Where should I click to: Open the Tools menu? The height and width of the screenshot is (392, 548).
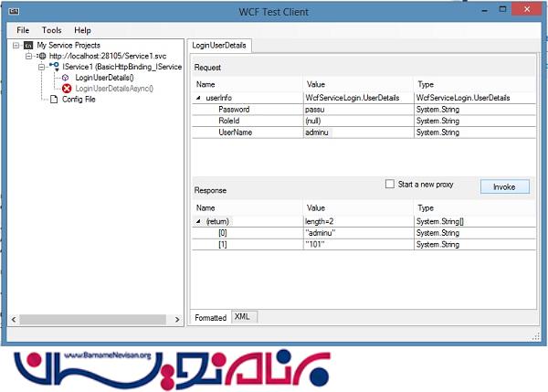[x=52, y=30]
